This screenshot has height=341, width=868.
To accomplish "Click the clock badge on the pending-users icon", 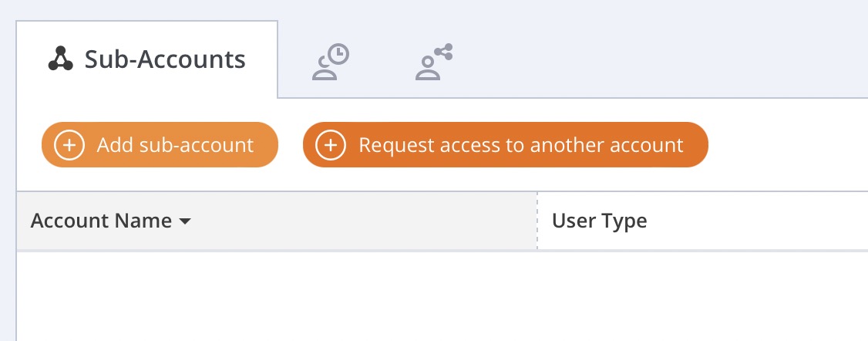I will coord(338,55).
